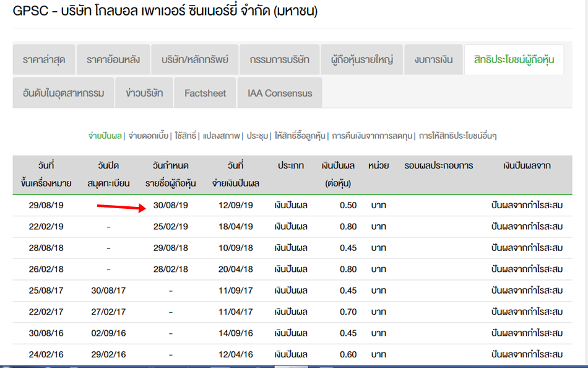Click the รอบผลประกอบการ column header
The image size is (588, 368).
(439, 165)
